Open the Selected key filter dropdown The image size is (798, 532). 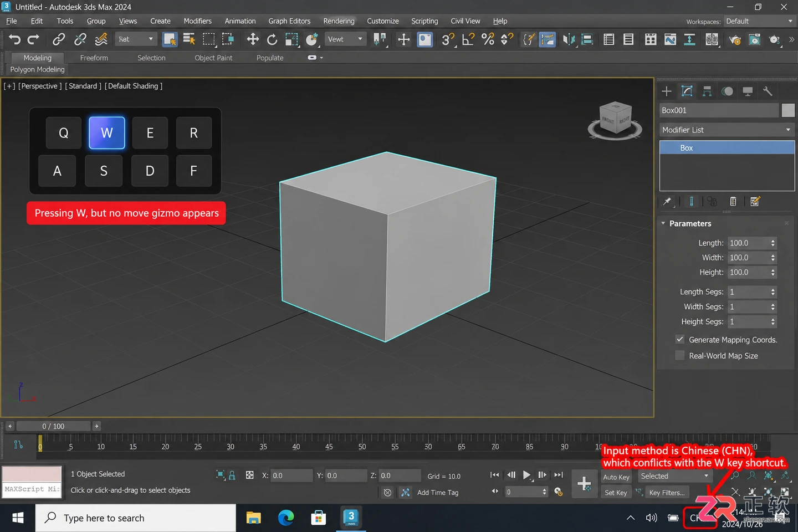click(x=674, y=476)
